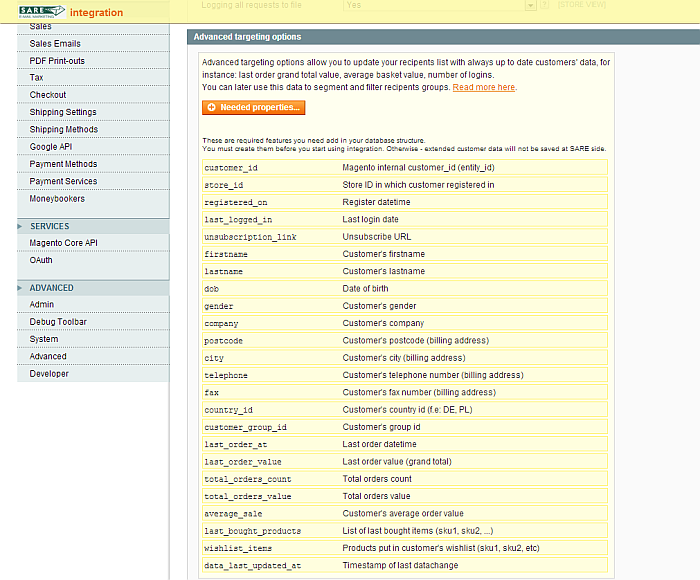Select the wishlist_items property
The height and width of the screenshot is (580, 700).
(238, 548)
